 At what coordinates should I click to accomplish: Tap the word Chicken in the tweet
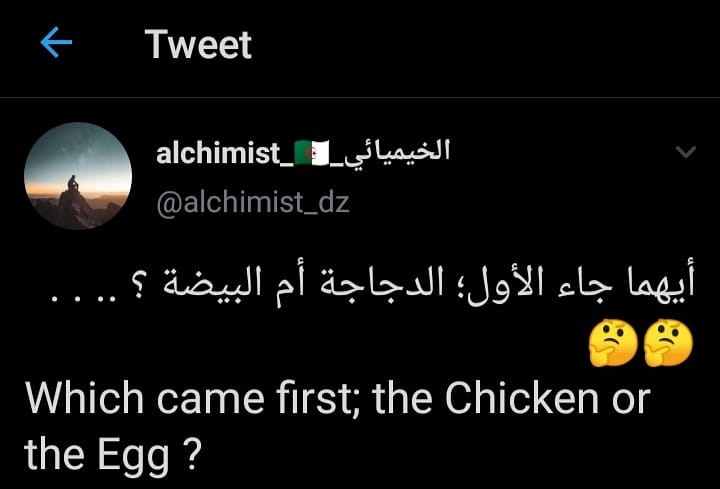click(x=522, y=398)
